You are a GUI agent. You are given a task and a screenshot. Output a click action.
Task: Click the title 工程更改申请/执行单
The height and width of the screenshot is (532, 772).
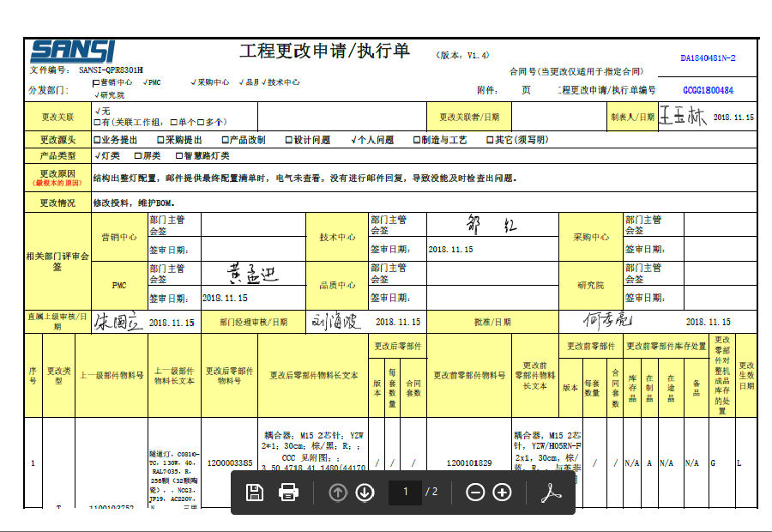click(324, 51)
